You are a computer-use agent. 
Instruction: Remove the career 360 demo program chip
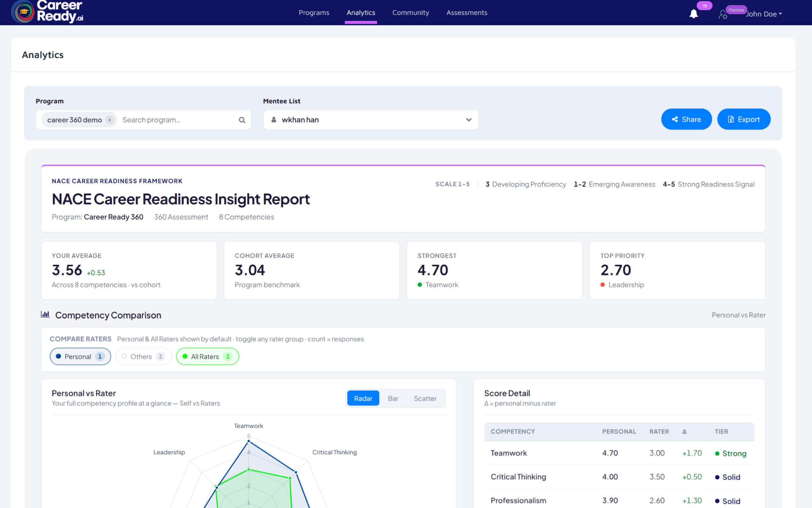click(109, 120)
